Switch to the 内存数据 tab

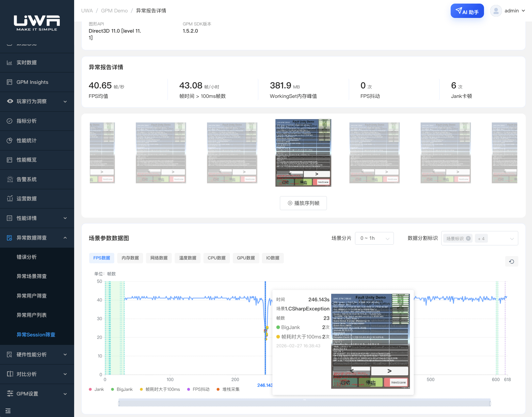pyautogui.click(x=130, y=258)
